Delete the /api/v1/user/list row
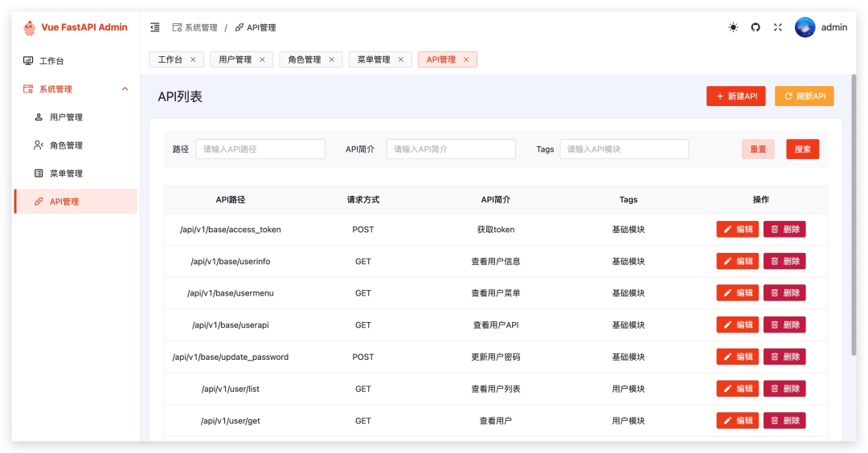 [784, 389]
